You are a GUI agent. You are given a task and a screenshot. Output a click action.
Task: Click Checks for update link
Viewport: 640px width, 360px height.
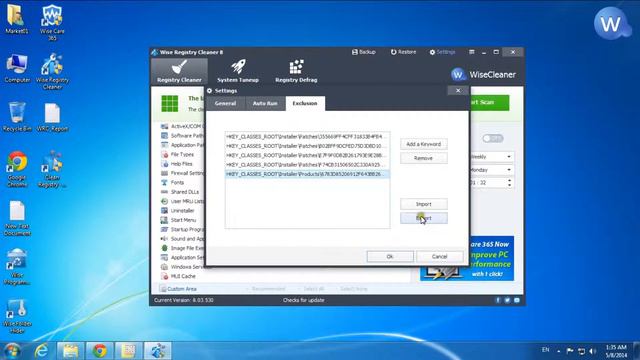click(304, 300)
